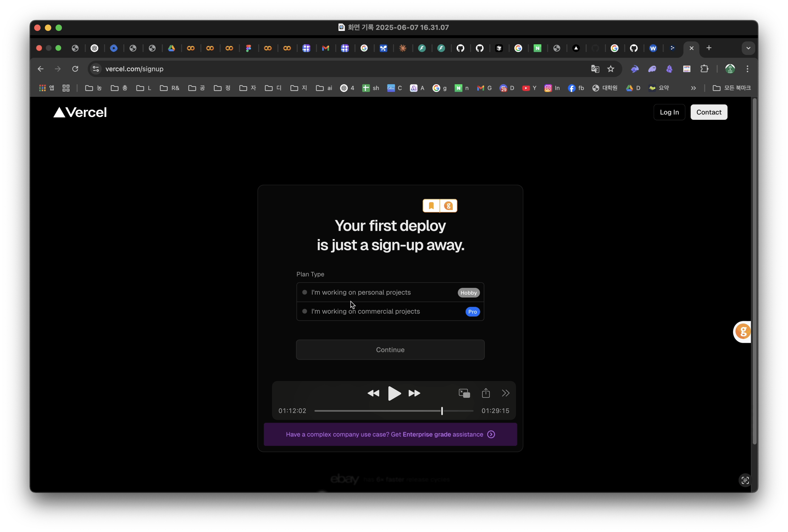
Task: Switch to the green N Naver tab
Action: tap(537, 48)
